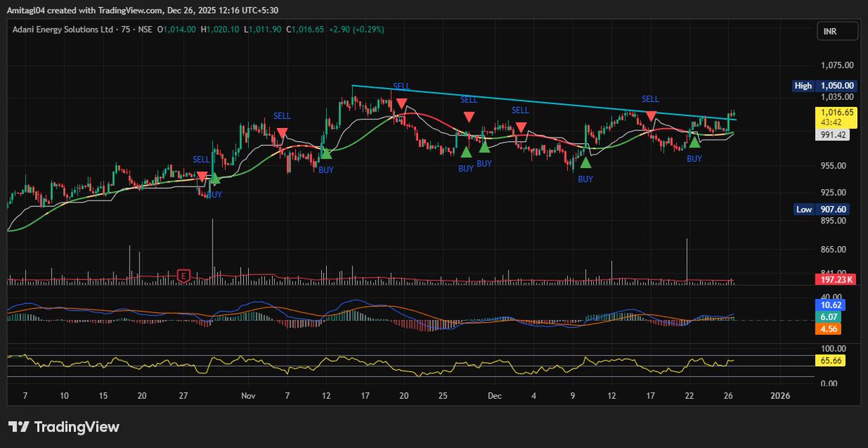
Task: Click the TradingView logo
Action: 64,427
